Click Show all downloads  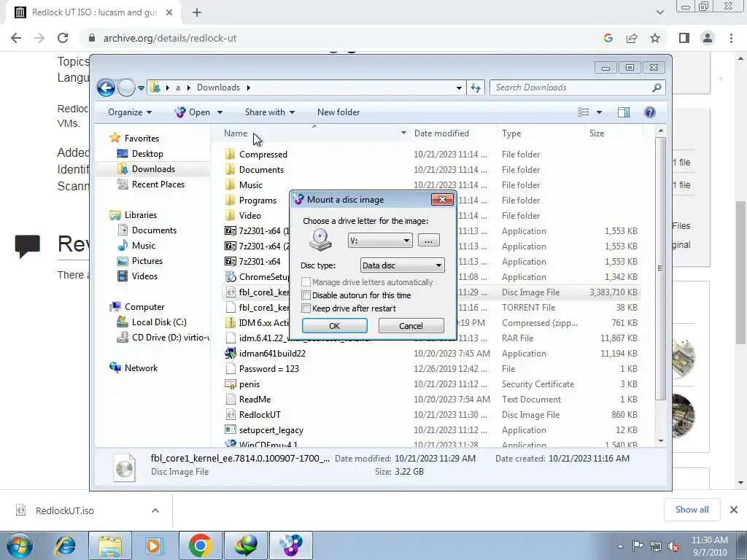pos(692,510)
